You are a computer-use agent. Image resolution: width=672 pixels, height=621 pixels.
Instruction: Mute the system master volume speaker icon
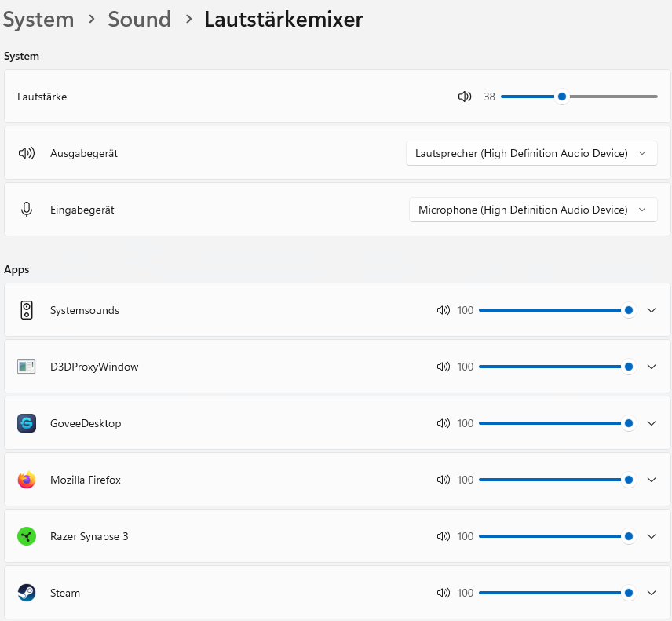coord(465,97)
